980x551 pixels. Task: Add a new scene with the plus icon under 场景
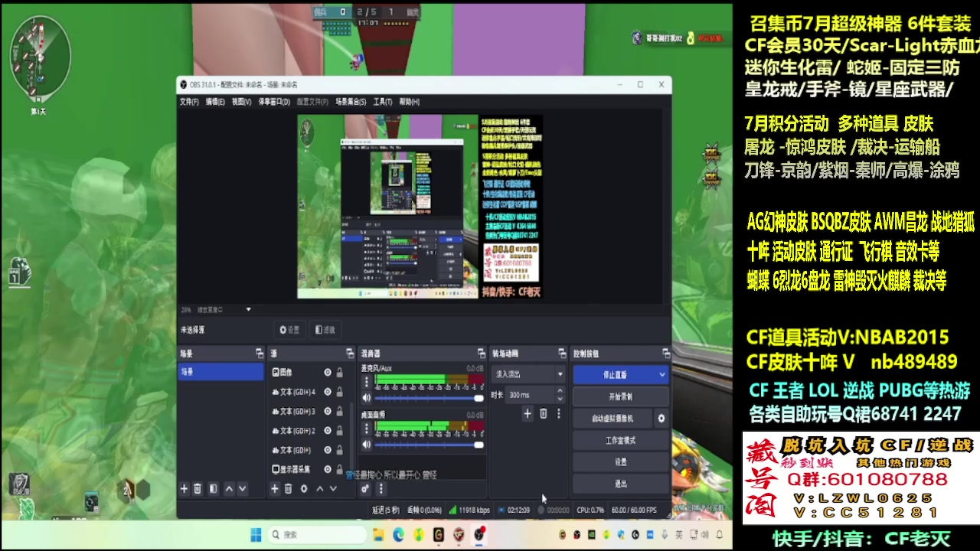pyautogui.click(x=184, y=488)
